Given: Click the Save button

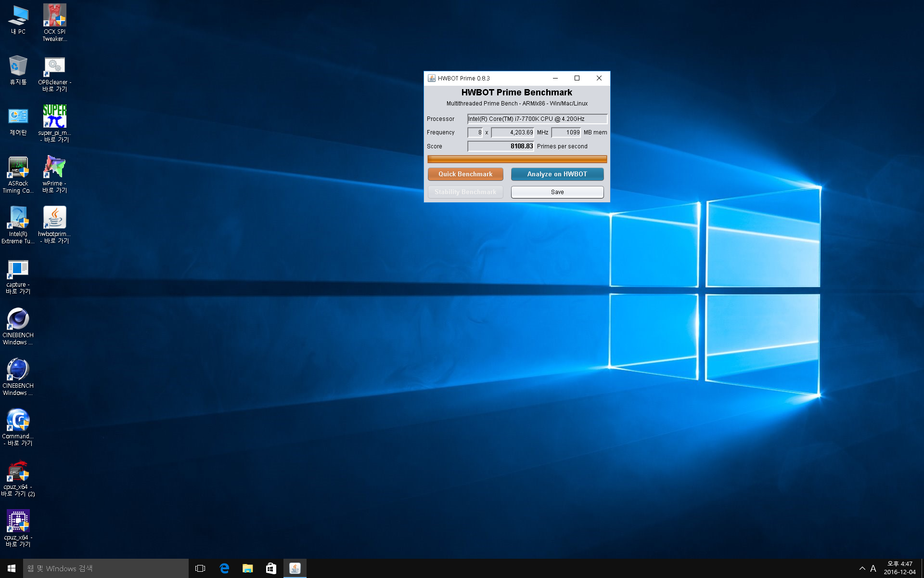Looking at the screenshot, I should click(x=557, y=192).
